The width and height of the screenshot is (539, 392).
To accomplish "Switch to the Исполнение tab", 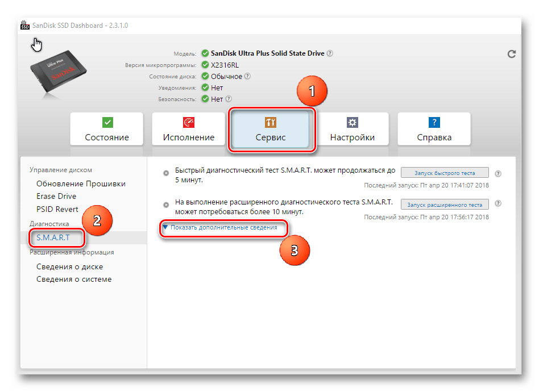I will tap(188, 129).
